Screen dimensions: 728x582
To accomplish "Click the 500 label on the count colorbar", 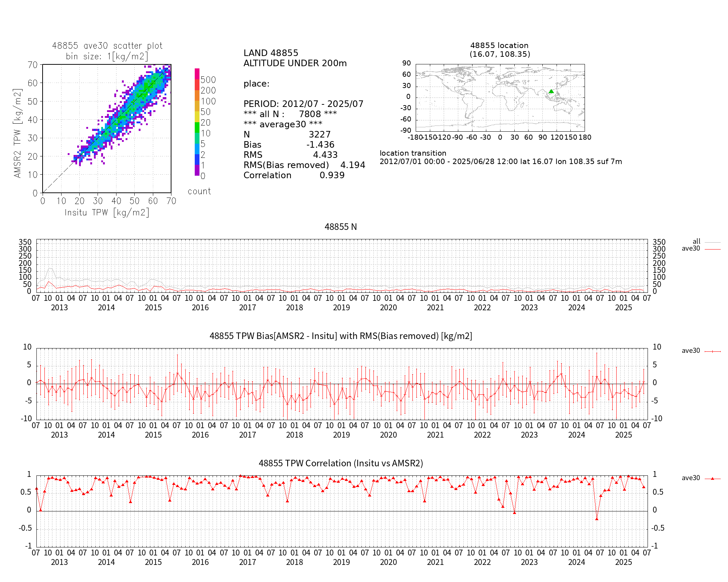I will (x=208, y=80).
